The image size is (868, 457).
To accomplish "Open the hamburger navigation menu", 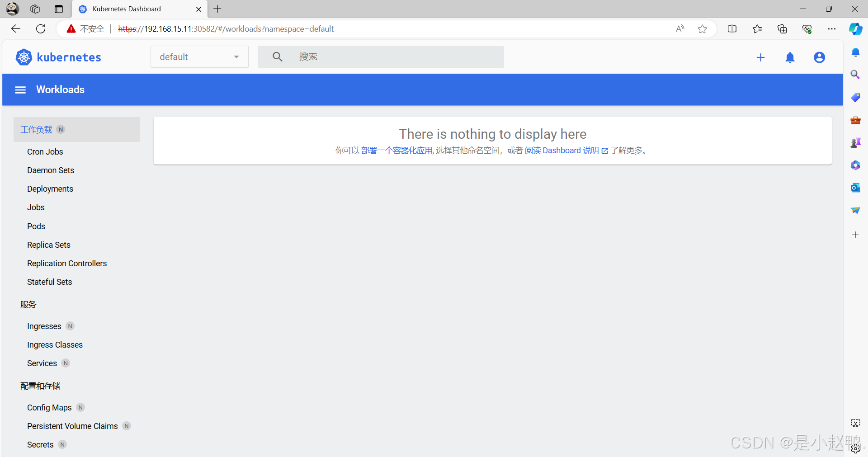I will [20, 90].
